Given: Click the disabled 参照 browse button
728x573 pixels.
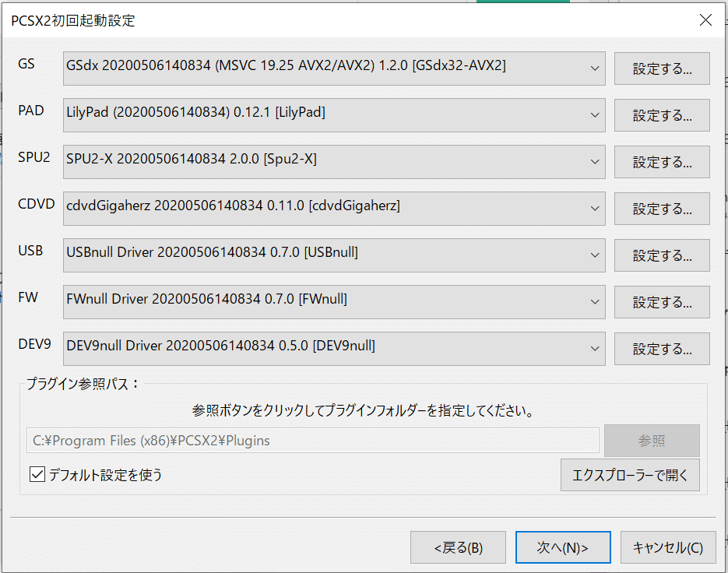Looking at the screenshot, I should [x=652, y=440].
